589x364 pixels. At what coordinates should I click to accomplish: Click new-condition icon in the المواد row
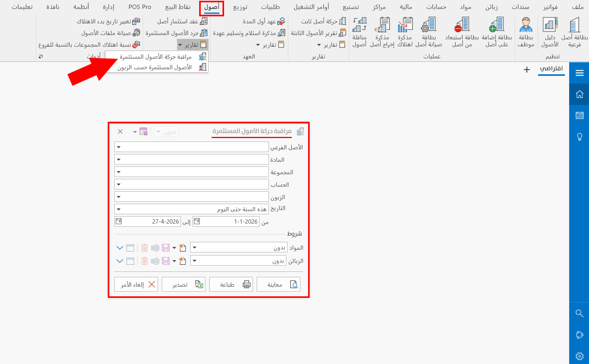182,248
